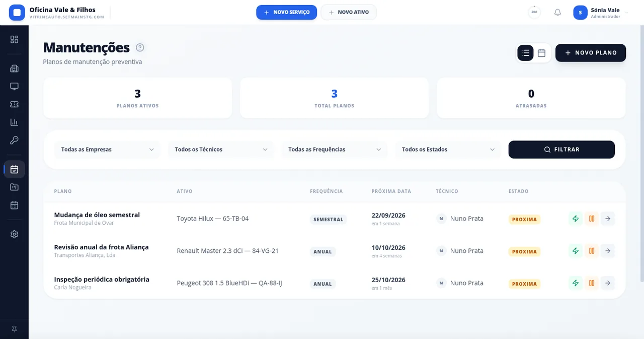Screen dimensions: 644x339
Task: Select the ticket icon in the sidebar
Action: (x=14, y=104)
